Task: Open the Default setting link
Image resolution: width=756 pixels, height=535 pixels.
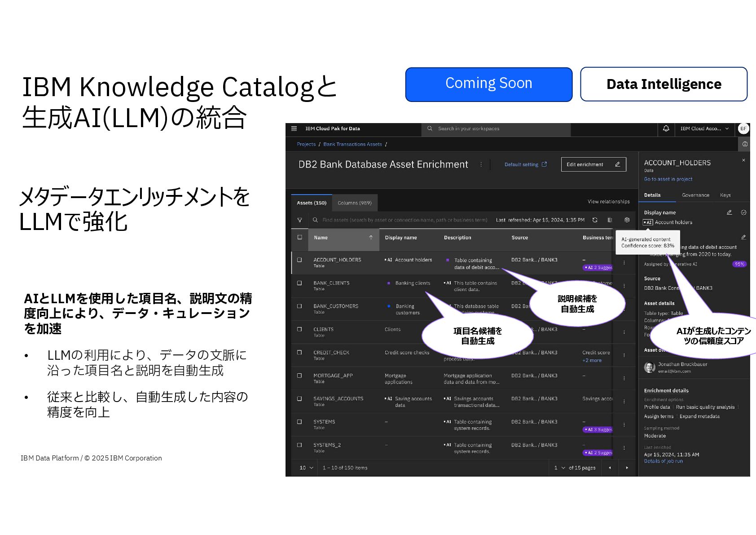Action: [x=525, y=165]
